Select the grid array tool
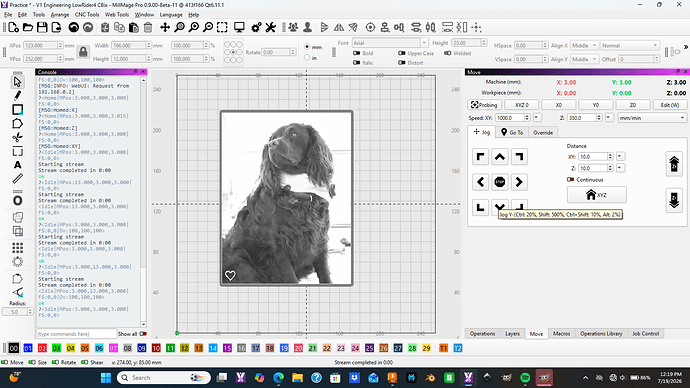 pyautogui.click(x=17, y=248)
